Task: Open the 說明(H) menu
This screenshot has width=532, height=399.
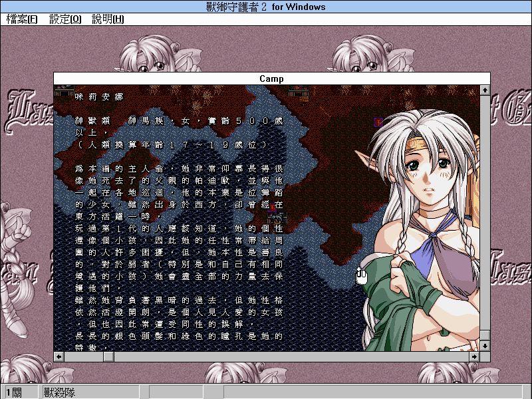Action: (x=108, y=19)
